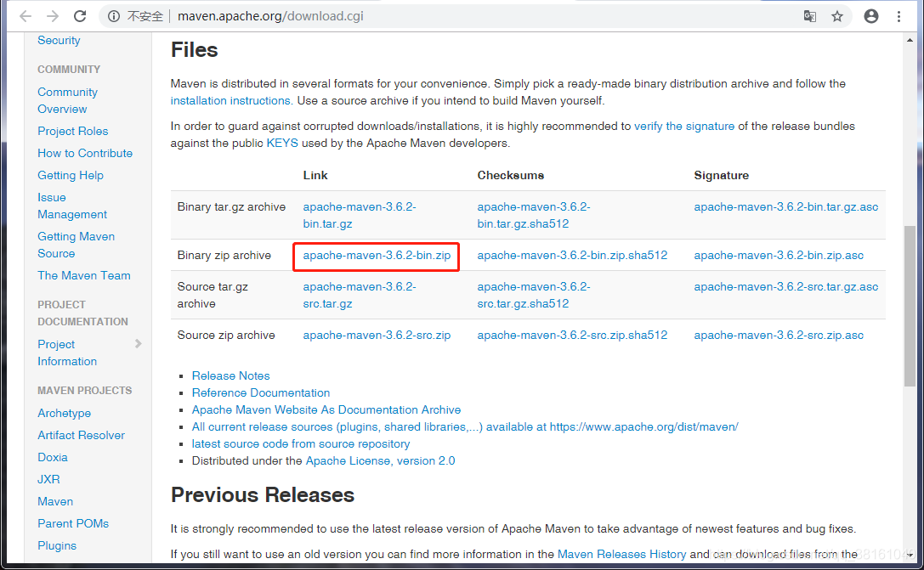The width and height of the screenshot is (924, 570).
Task: Open verify the signature link
Action: (x=684, y=126)
